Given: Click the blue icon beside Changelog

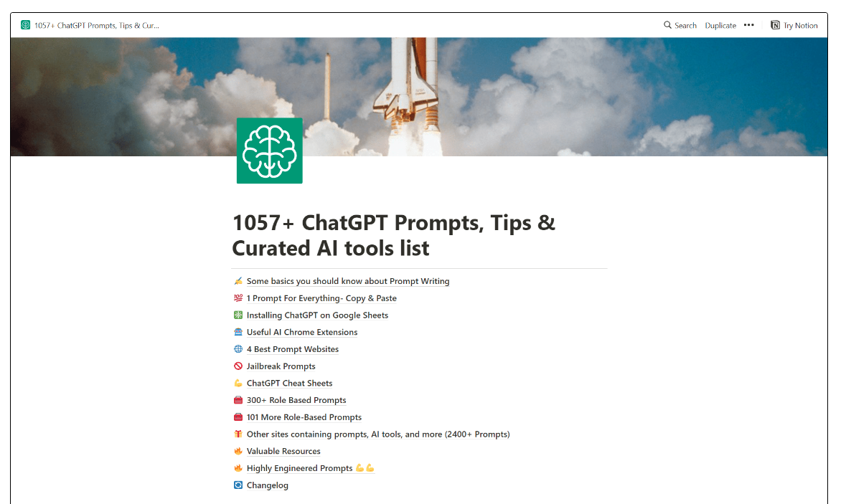Looking at the screenshot, I should pos(238,485).
